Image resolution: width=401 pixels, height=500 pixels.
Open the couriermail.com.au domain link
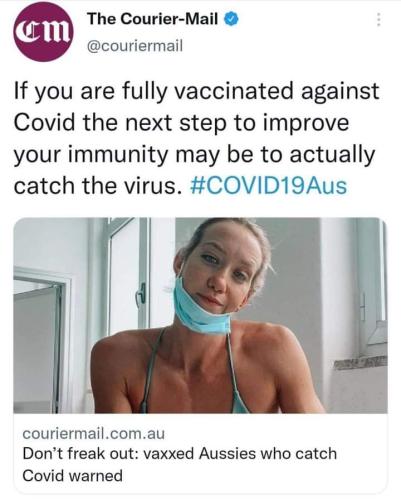click(x=94, y=434)
